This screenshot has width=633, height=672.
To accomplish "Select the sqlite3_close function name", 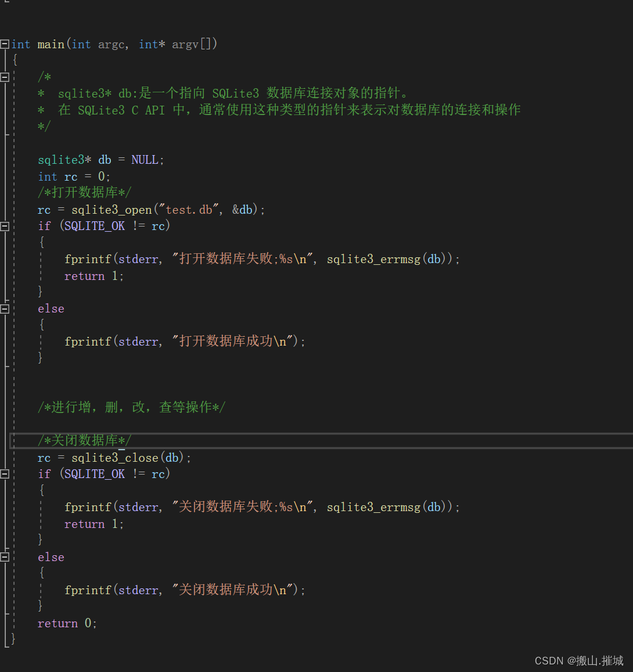I will (114, 458).
